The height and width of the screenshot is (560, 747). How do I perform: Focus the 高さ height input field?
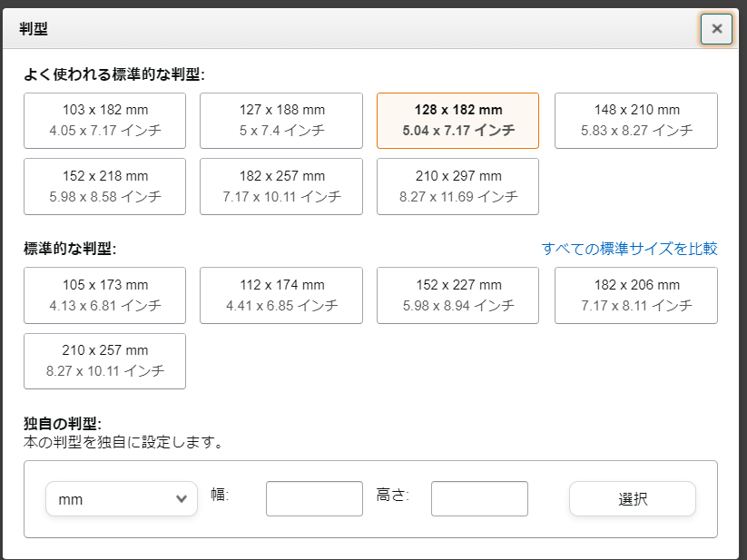[479, 498]
